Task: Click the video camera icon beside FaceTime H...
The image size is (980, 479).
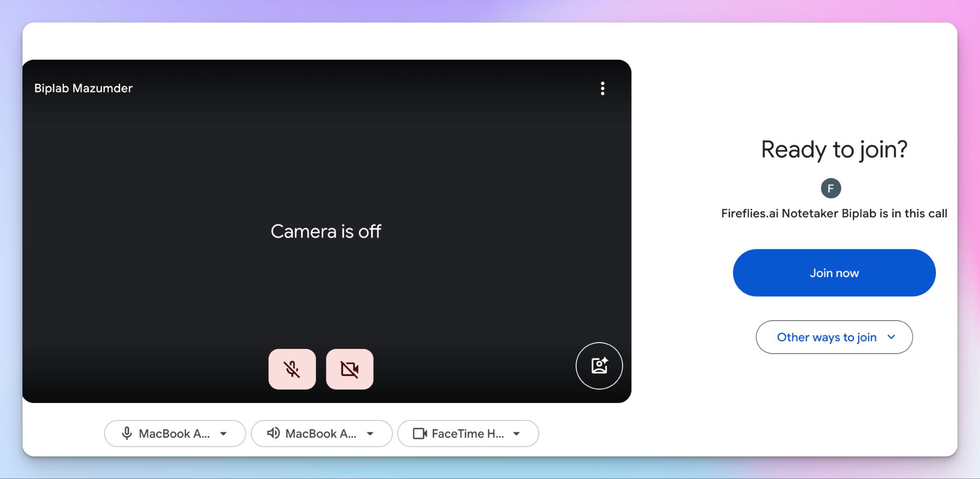Action: [x=420, y=434]
